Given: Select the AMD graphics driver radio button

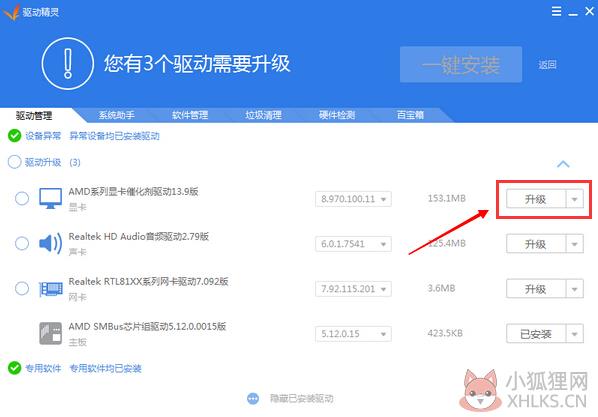Looking at the screenshot, I should point(22,198).
